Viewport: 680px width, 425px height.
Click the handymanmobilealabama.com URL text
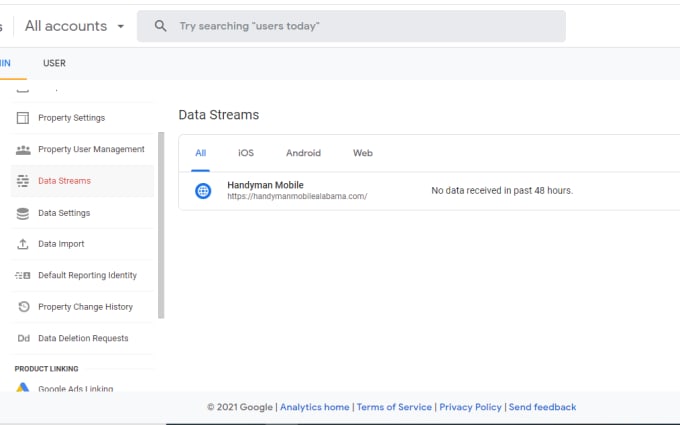[297, 196]
